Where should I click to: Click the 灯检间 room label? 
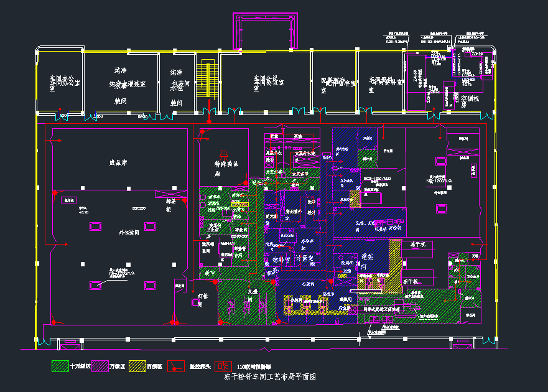201,301
